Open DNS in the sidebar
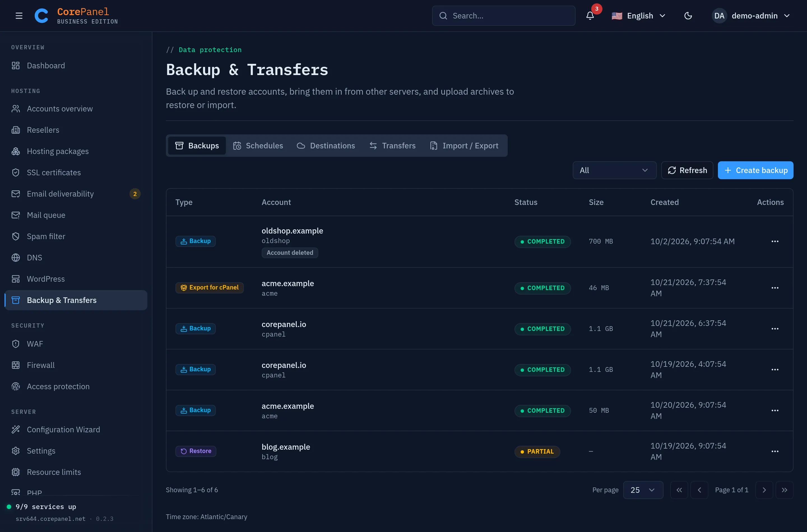 [x=76, y=258]
